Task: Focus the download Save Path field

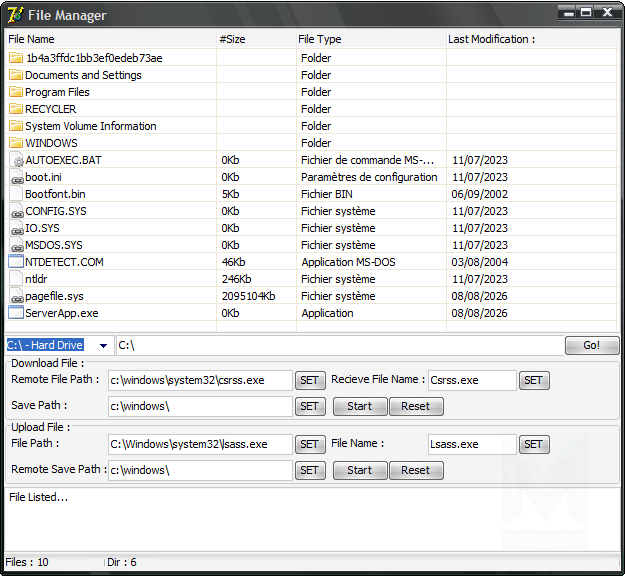Action: pyautogui.click(x=200, y=406)
